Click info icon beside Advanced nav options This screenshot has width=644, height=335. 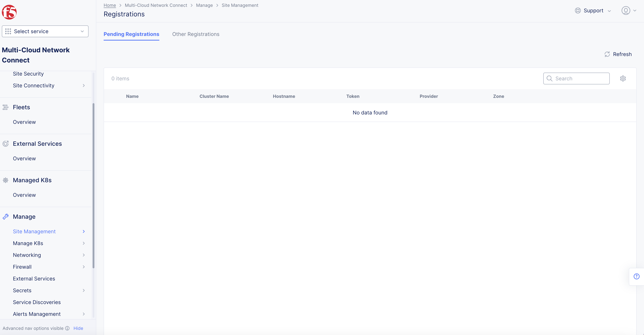[67, 328]
